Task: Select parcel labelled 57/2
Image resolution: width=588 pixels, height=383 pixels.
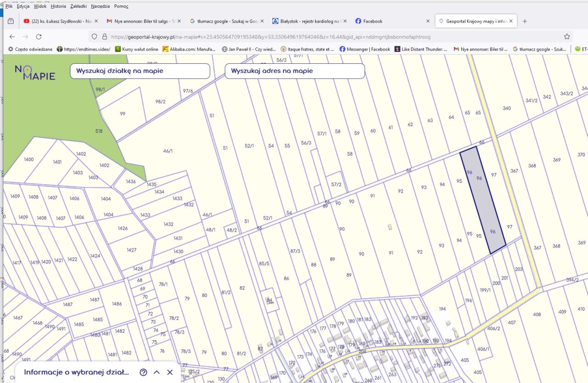Action: pyautogui.click(x=336, y=184)
